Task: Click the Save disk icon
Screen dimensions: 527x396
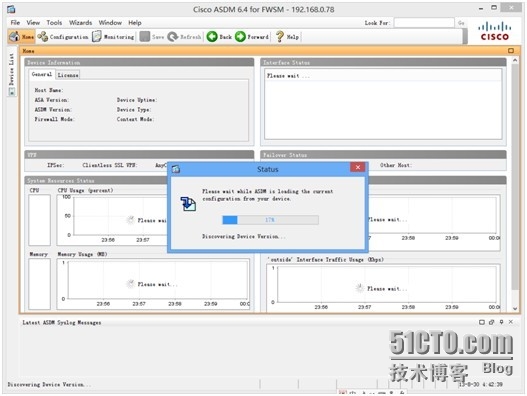Action: click(x=145, y=37)
